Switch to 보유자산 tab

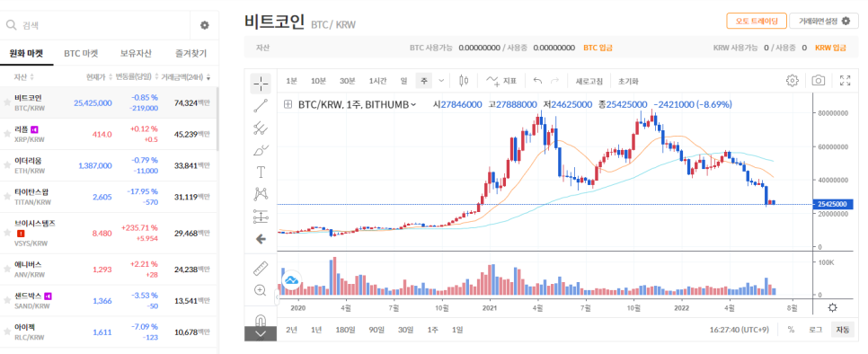point(136,54)
